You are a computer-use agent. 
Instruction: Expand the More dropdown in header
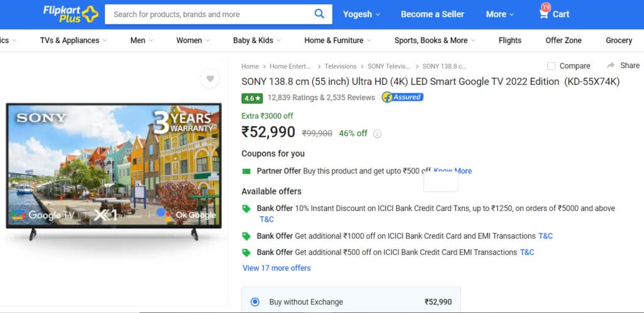point(500,14)
